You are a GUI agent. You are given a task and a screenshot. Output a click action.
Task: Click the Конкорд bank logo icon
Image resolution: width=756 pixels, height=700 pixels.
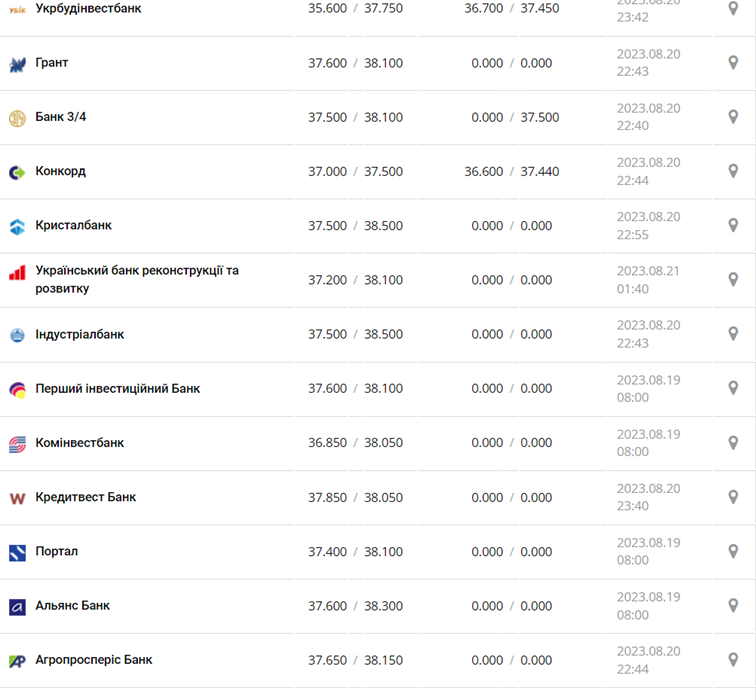[x=17, y=172]
